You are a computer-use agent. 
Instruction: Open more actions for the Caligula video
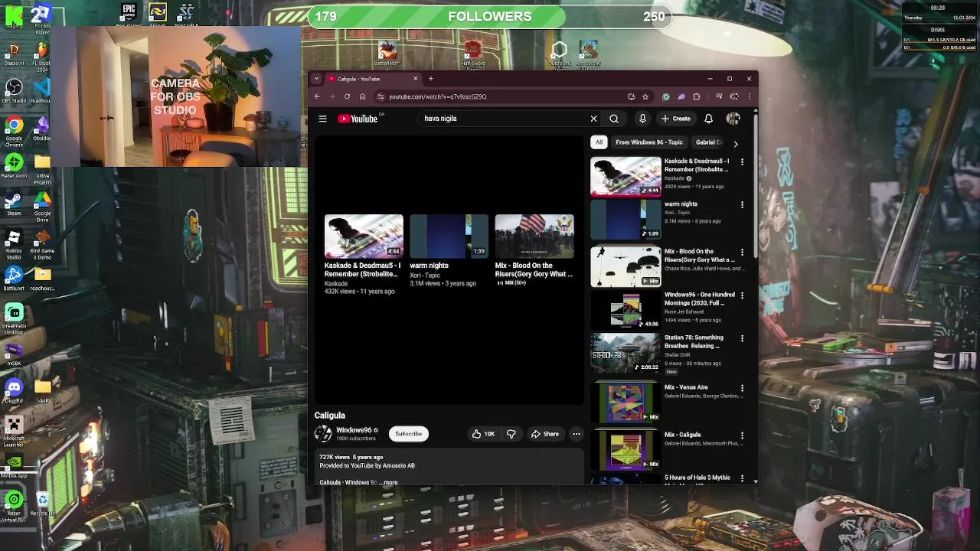[577, 434]
